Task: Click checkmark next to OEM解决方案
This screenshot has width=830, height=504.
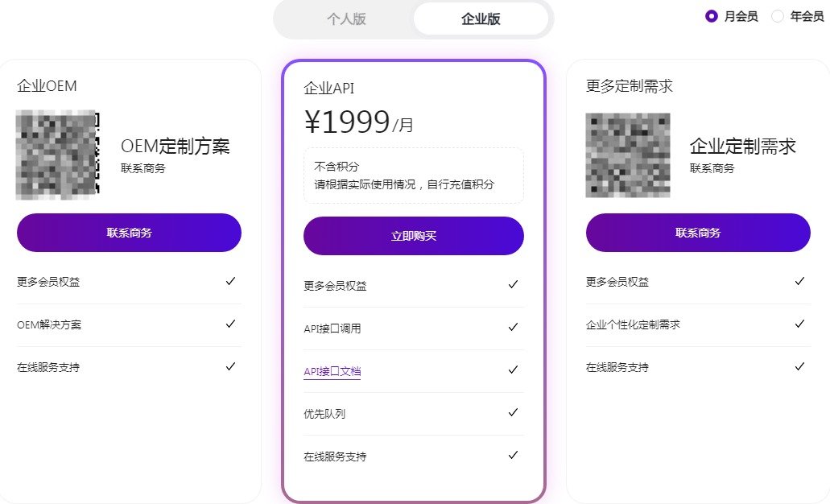Action: 230,324
